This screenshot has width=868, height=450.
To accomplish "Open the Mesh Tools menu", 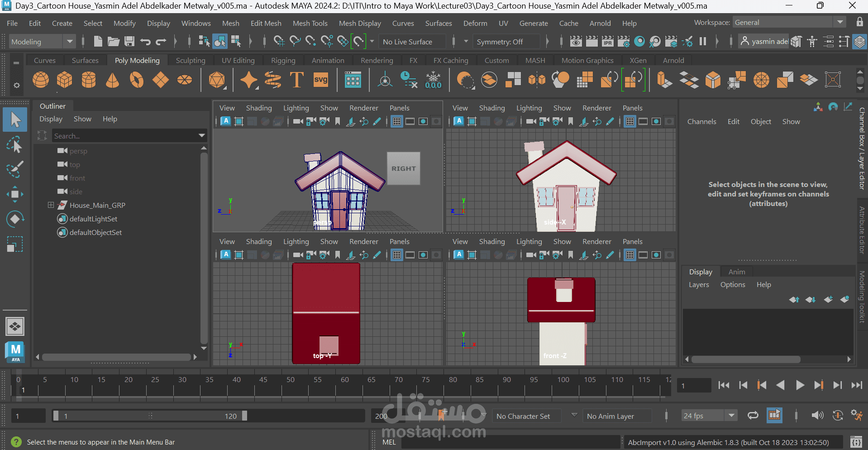I will (310, 23).
